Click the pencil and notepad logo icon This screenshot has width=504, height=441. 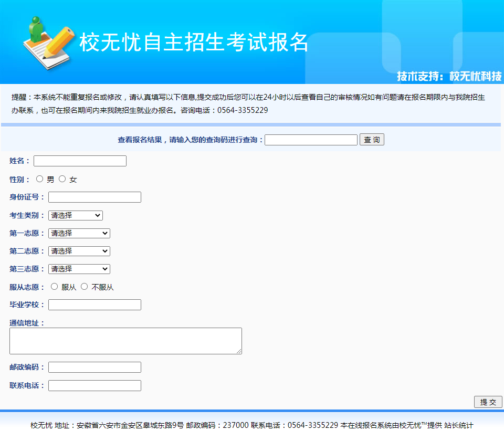[x=49, y=43]
